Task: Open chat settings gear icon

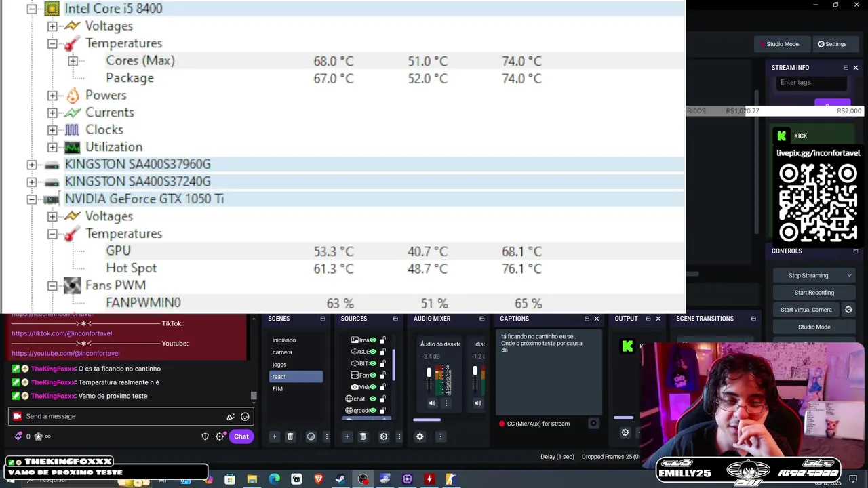Action: pyautogui.click(x=220, y=436)
